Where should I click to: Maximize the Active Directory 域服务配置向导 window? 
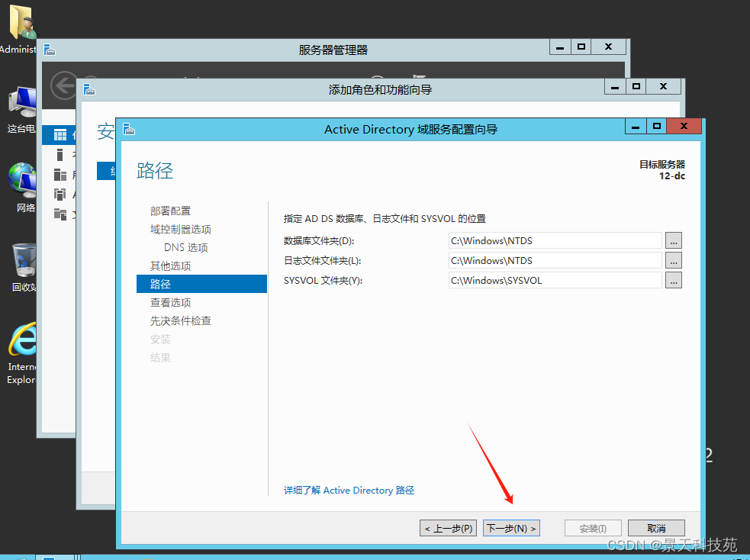[x=657, y=126]
